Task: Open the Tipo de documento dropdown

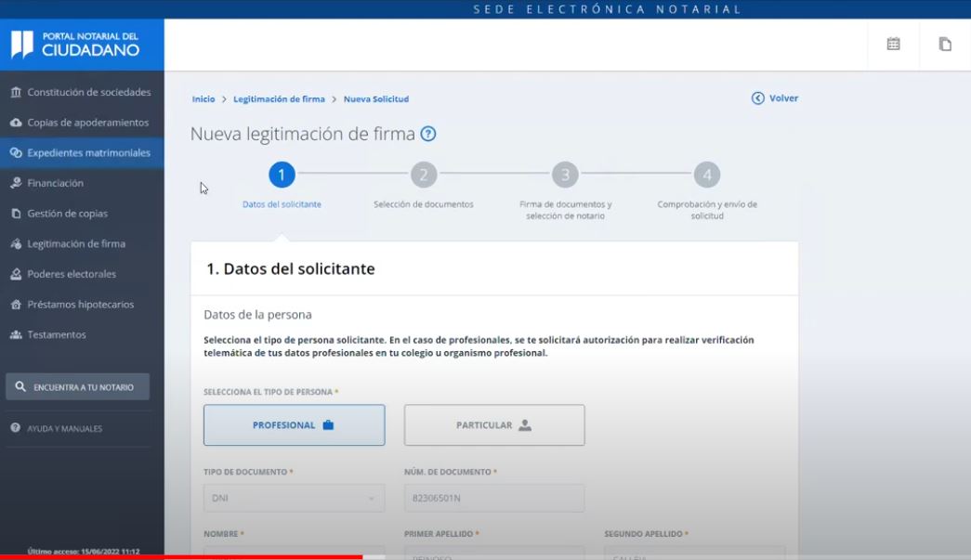Action: pyautogui.click(x=294, y=498)
